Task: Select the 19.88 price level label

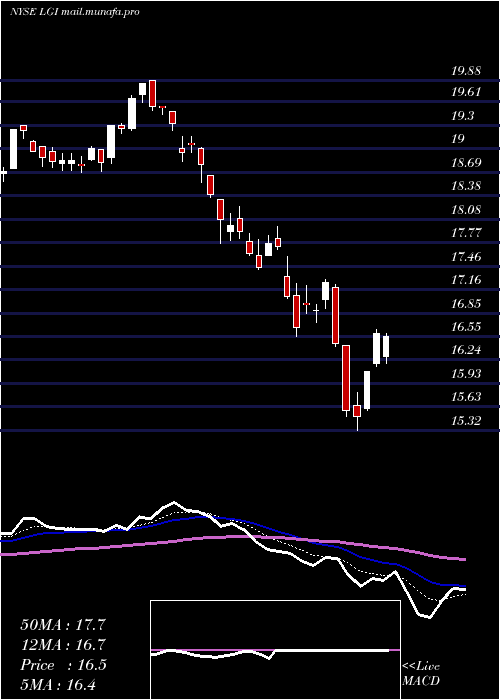Action: [466, 71]
